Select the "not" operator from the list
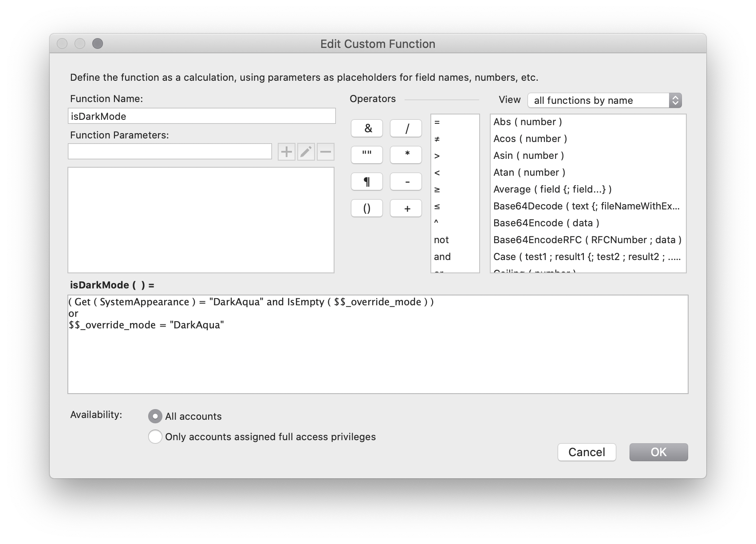Screen dimensions: 756x544 point(441,240)
